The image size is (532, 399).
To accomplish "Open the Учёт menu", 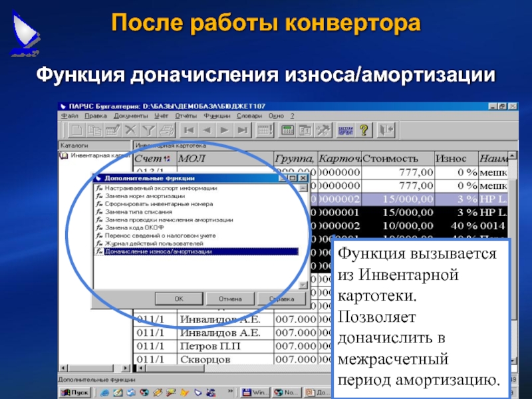I will (162, 116).
